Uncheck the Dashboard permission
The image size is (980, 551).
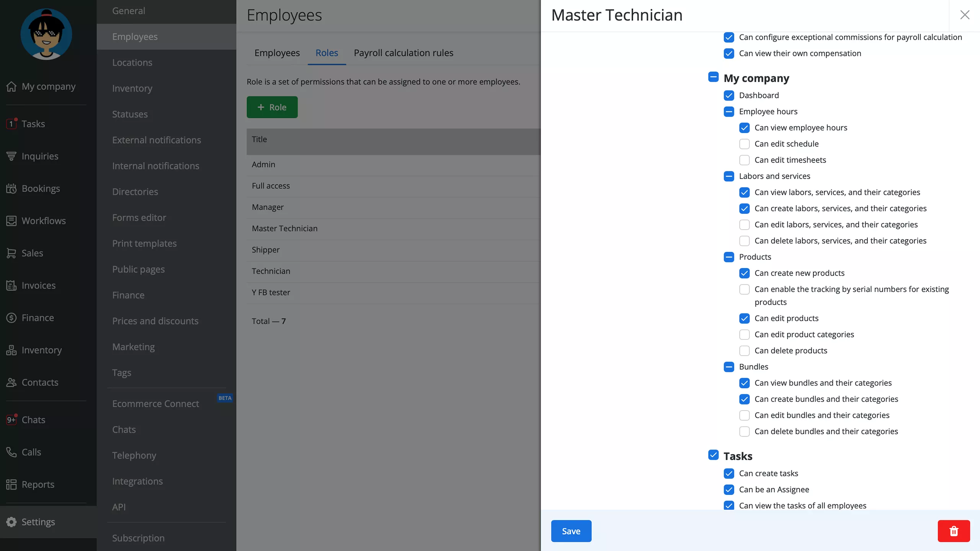(x=729, y=95)
